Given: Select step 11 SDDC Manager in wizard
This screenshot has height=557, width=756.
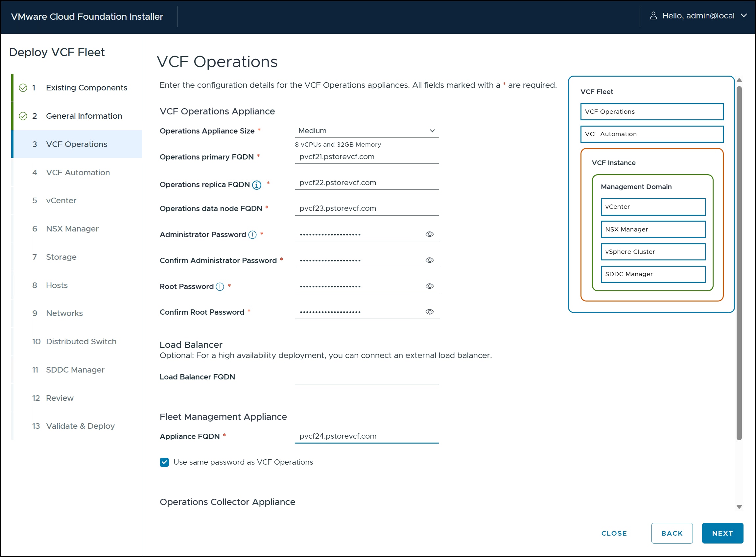Looking at the screenshot, I should coord(77,370).
